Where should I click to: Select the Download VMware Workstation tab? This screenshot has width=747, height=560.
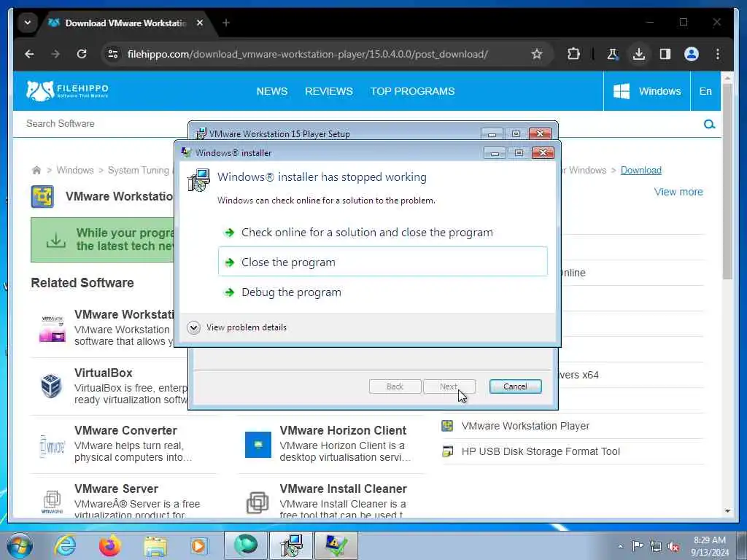coord(125,23)
